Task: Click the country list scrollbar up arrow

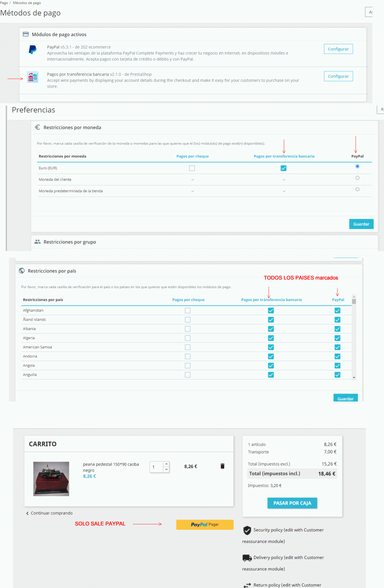Action: point(354,296)
